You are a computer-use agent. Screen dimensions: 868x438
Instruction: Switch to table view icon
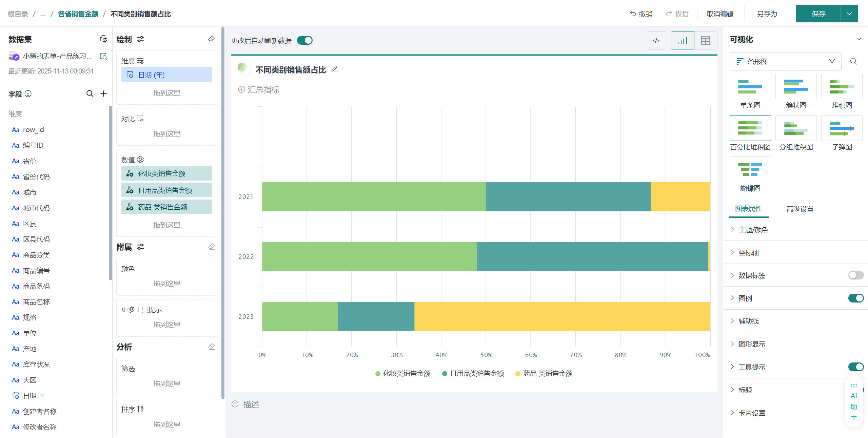point(705,41)
